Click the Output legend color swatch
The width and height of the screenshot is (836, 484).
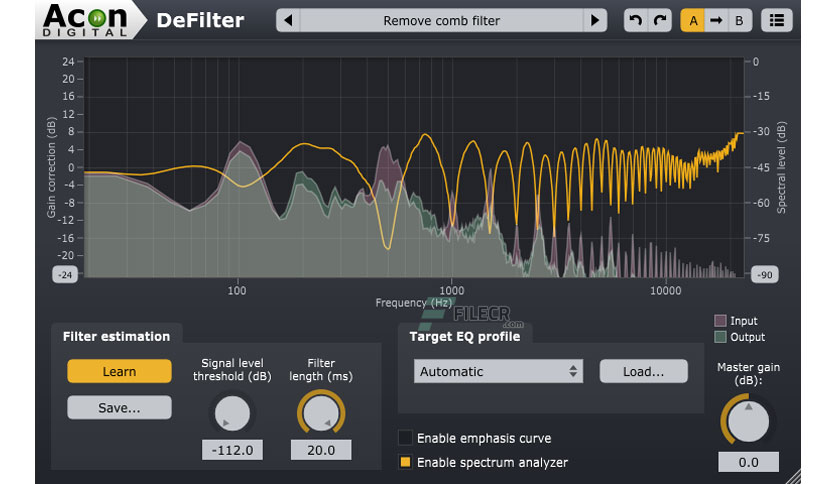[x=720, y=337]
